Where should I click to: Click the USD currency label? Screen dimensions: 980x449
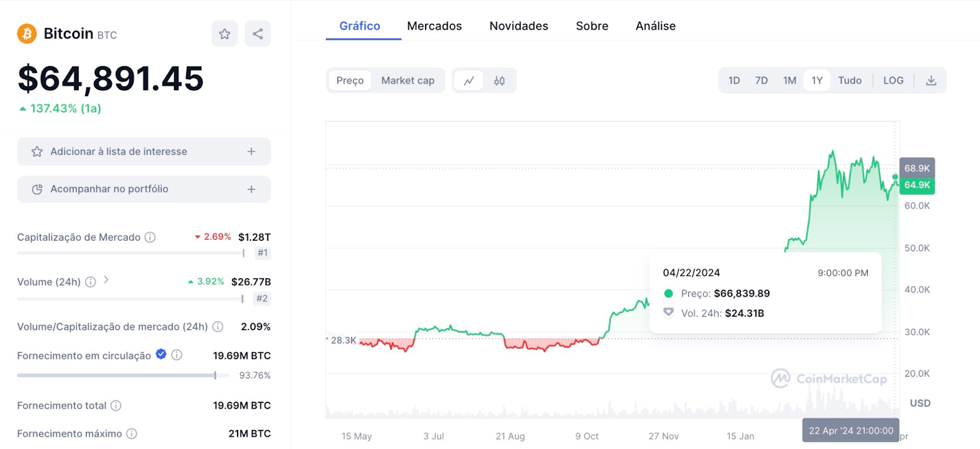tap(920, 403)
